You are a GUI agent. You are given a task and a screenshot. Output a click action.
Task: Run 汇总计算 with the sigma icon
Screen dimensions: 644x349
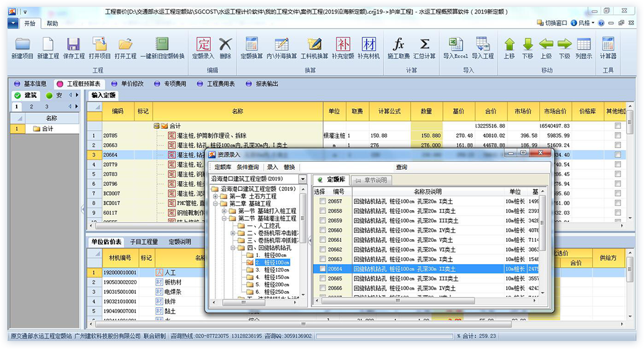tap(424, 44)
